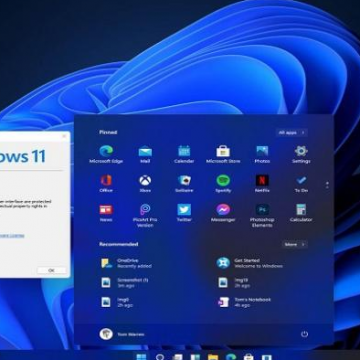The width and height of the screenshot is (360, 360).
Task: Click the Windows Start taskbar button
Action: click(x=141, y=357)
